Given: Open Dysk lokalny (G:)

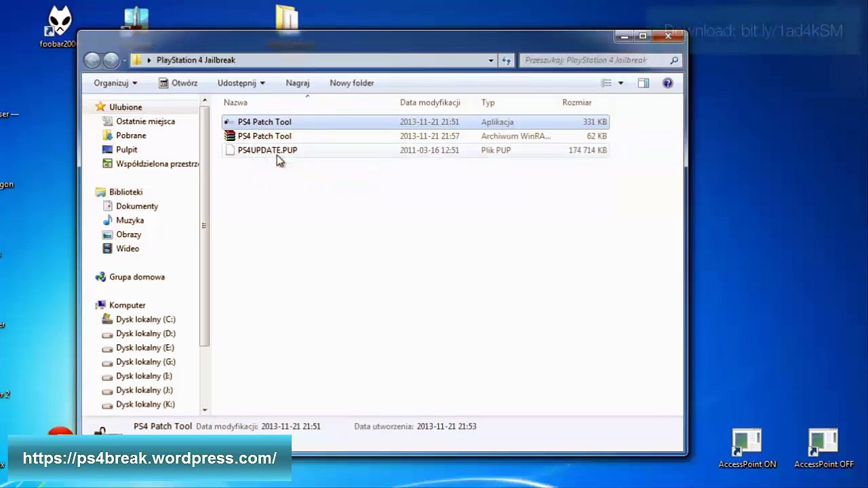Looking at the screenshot, I should pos(146,362).
